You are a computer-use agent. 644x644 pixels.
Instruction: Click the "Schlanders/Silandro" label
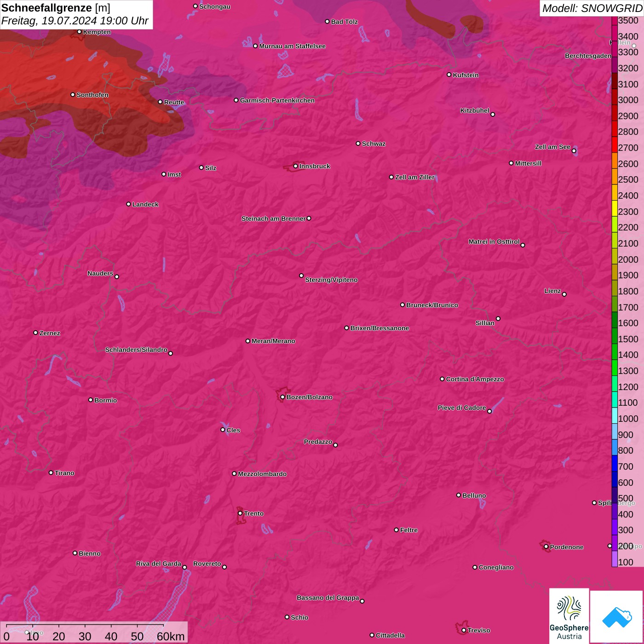click(136, 350)
